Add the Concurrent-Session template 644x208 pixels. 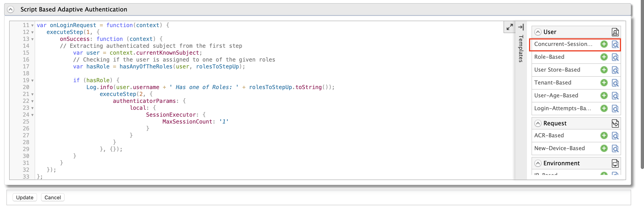point(604,44)
